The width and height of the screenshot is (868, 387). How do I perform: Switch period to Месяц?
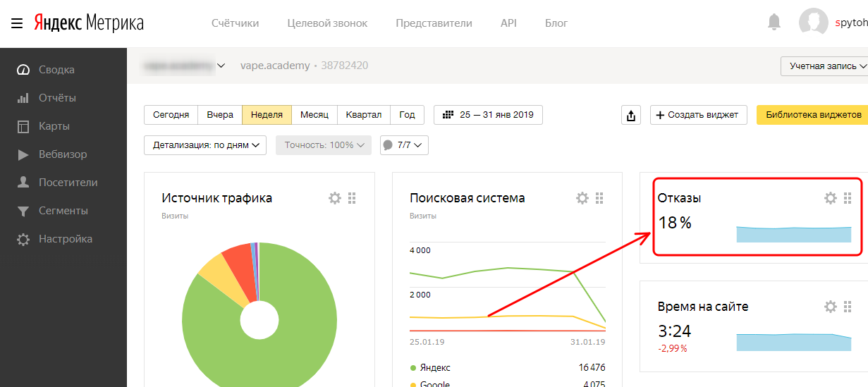point(314,115)
